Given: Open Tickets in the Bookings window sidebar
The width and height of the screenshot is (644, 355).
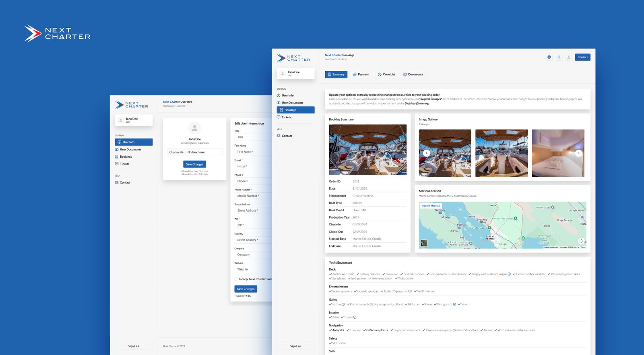Looking at the screenshot, I should (286, 117).
